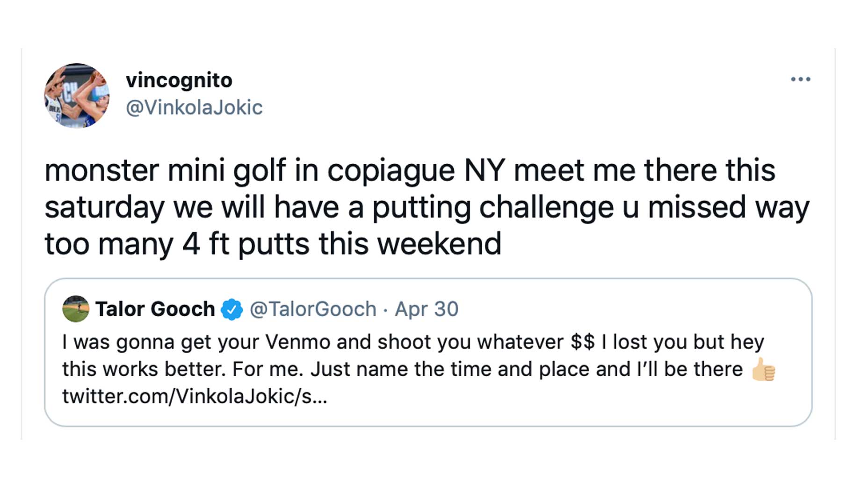Click the Apr 30 timestamp

point(427,309)
